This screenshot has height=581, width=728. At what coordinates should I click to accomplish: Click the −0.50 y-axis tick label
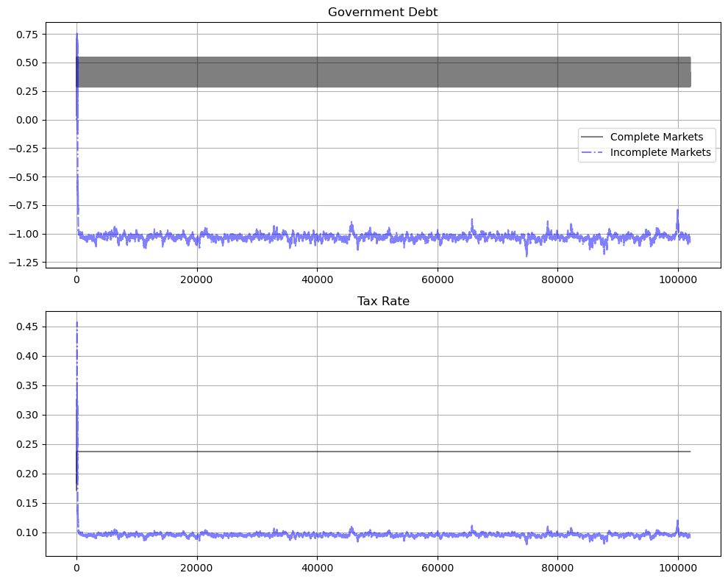(24, 177)
